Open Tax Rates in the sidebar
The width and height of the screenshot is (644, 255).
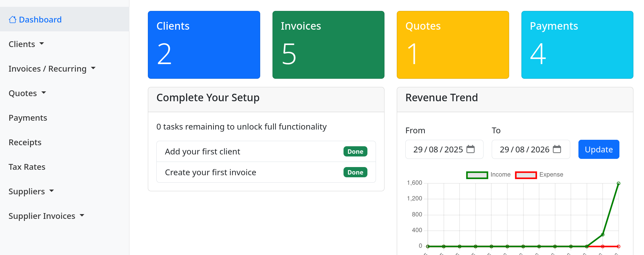pos(27,167)
